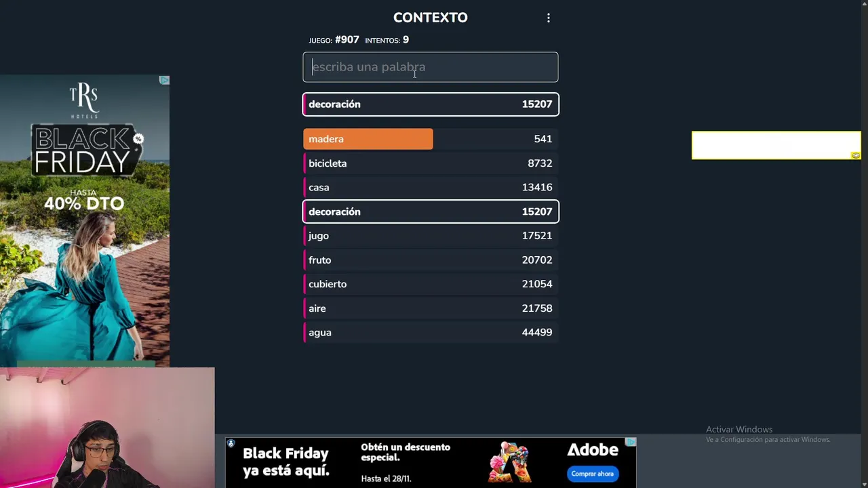
Task: Click the CONTEXTO game title
Action: [x=431, y=18]
